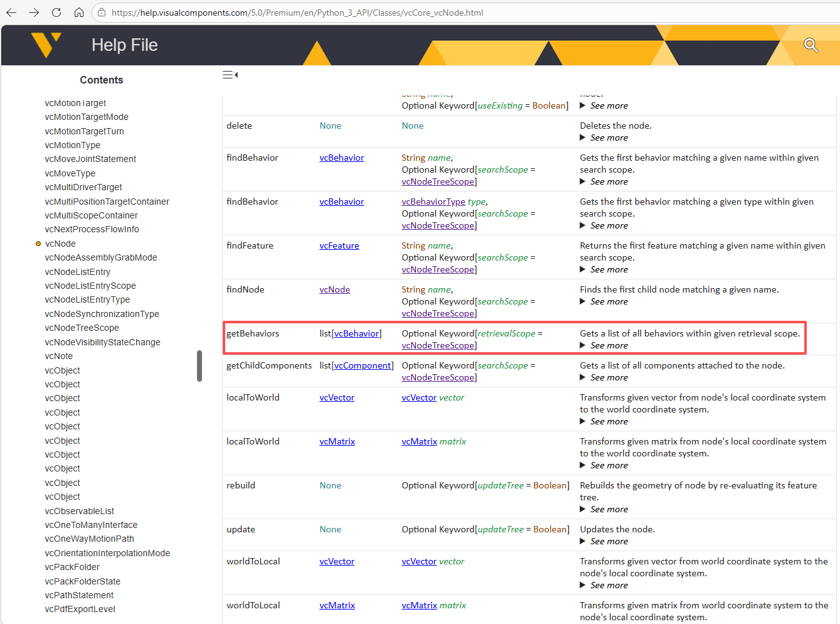840x624 pixels.
Task: Expand See more for findNode row
Action: point(609,301)
